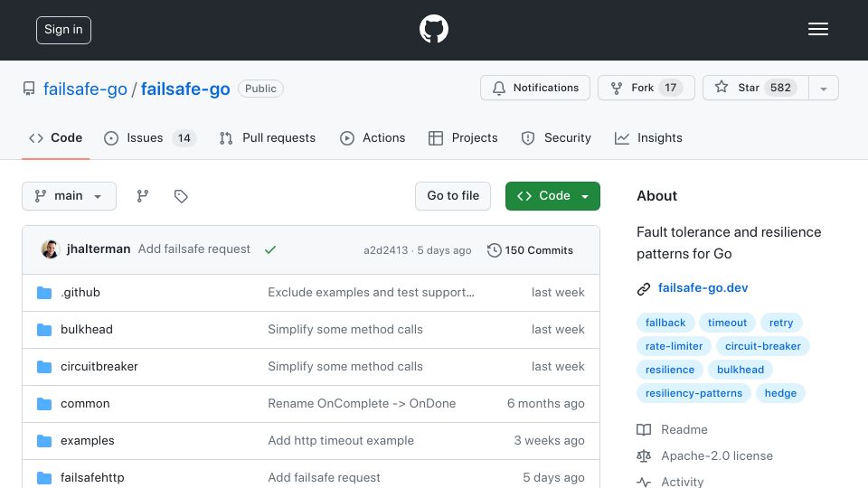Viewport: 868px width, 488px height.
Task: Expand the star lists dropdown arrow
Action: pyautogui.click(x=823, y=89)
